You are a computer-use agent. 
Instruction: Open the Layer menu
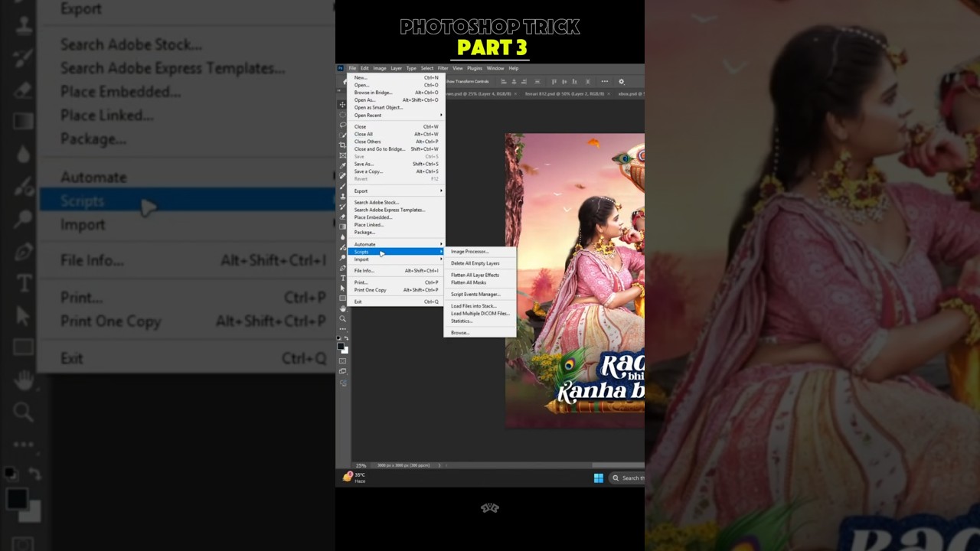click(397, 68)
